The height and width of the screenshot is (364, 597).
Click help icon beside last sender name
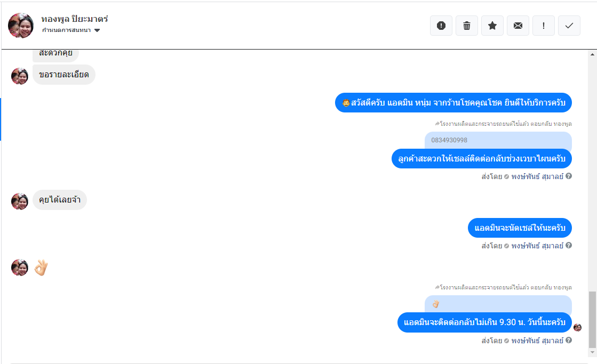[x=568, y=340]
